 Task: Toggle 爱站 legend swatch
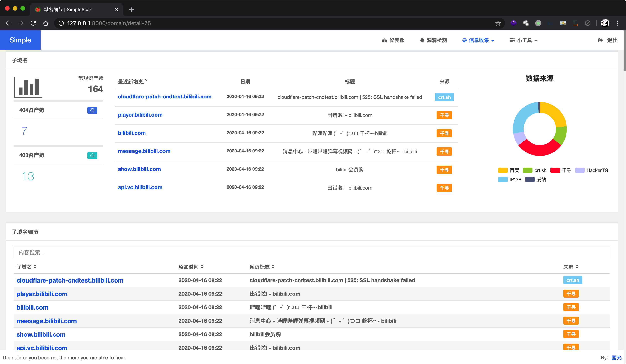(530, 179)
